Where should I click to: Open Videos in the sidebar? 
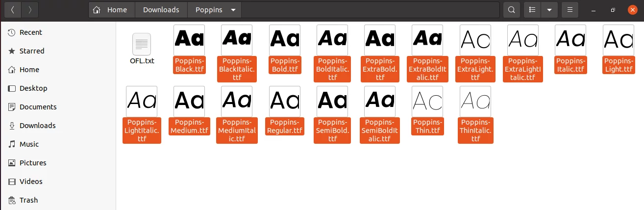[x=58, y=182]
